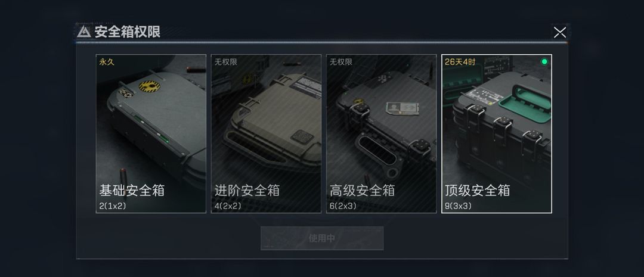Image resolution: width=644 pixels, height=277 pixels.
Task: Click the yellow hazard emblem on 基础安全箱
Action: pos(149,86)
